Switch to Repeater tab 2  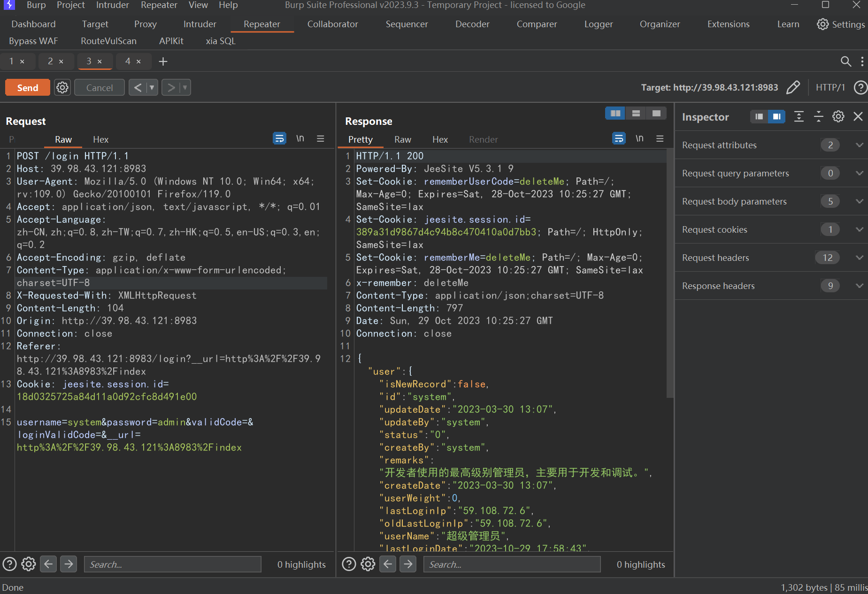click(51, 61)
